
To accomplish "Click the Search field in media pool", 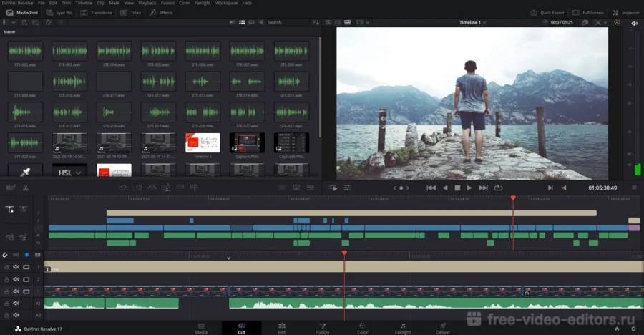I will (x=288, y=23).
